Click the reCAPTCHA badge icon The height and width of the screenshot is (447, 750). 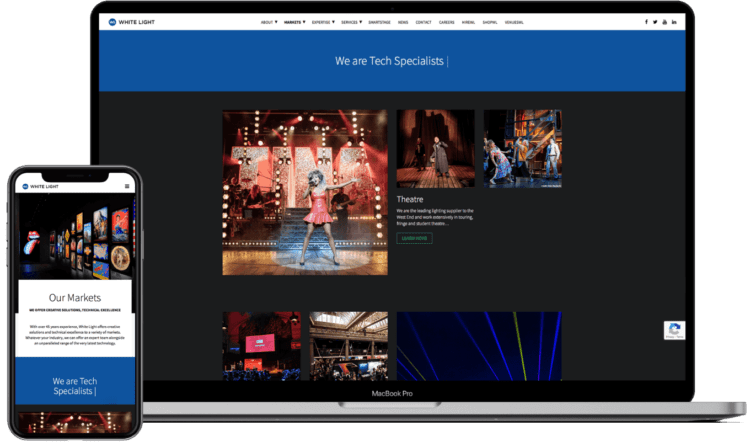(x=675, y=332)
